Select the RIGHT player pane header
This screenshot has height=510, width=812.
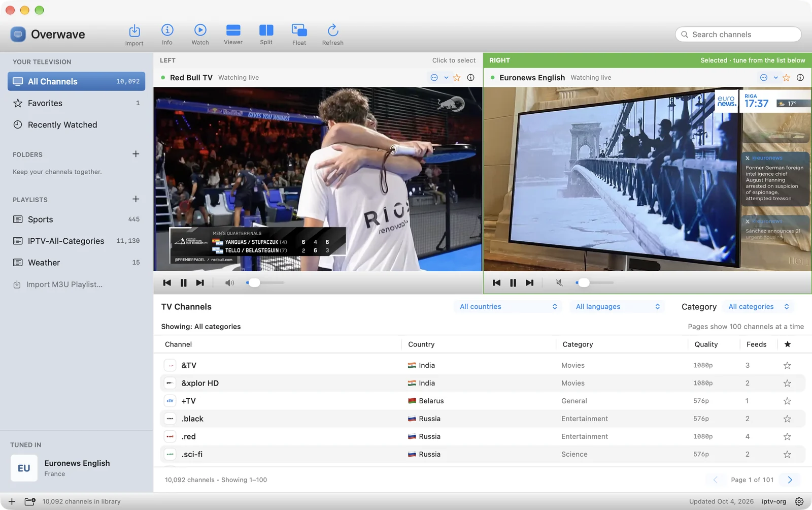(x=647, y=60)
